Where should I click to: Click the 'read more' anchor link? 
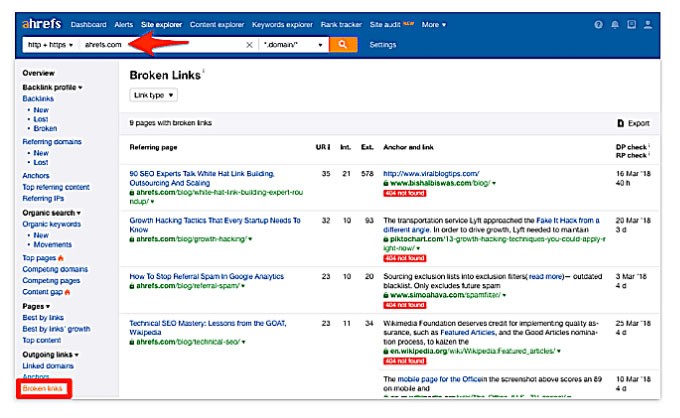(x=546, y=276)
